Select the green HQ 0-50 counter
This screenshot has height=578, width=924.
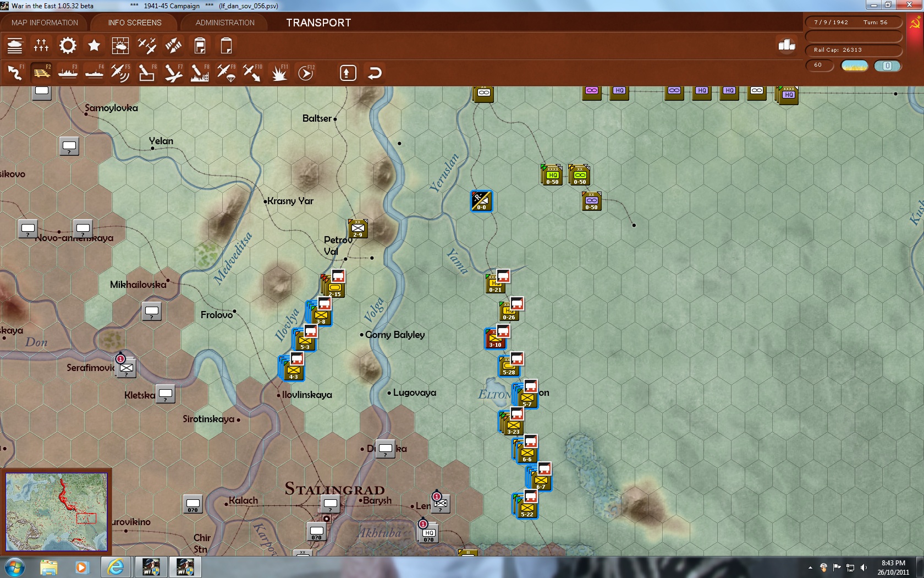click(552, 175)
